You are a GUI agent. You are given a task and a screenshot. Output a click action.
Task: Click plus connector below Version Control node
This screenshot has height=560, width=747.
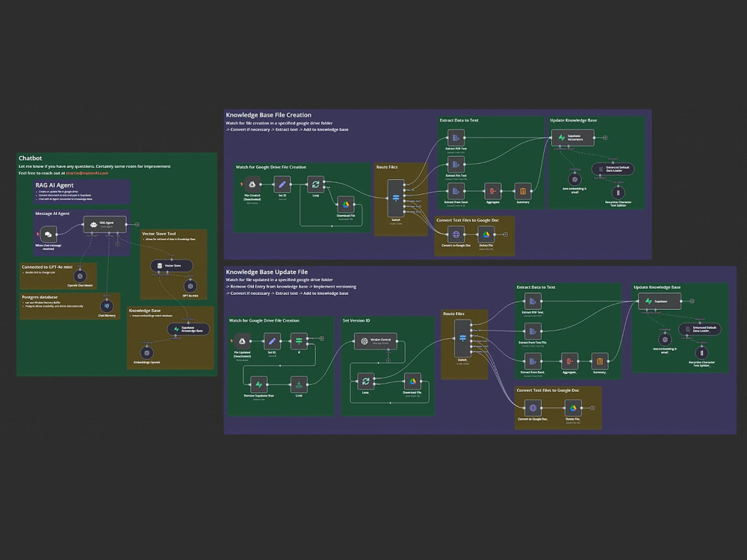(388, 361)
